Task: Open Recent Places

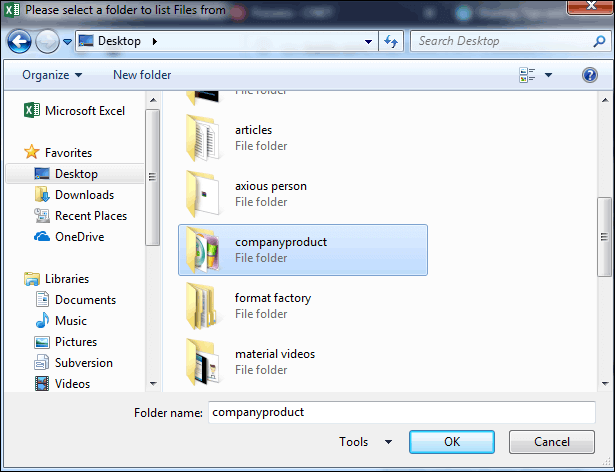Action: click(x=91, y=216)
